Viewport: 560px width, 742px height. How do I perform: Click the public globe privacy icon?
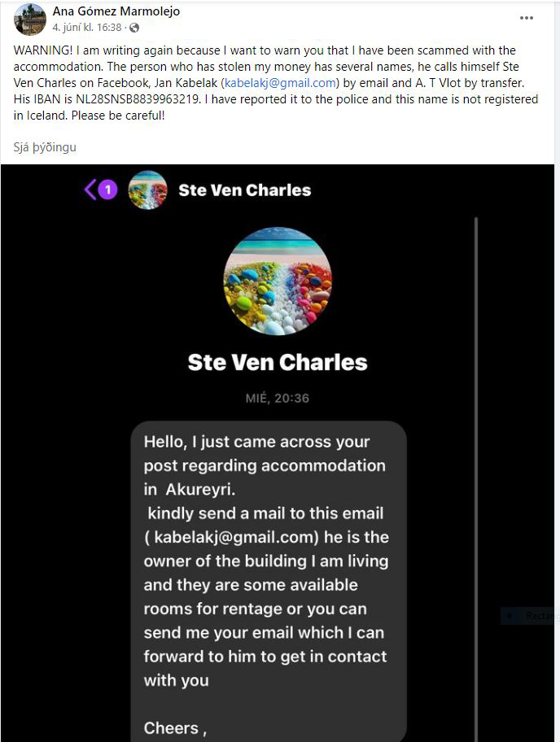click(134, 28)
